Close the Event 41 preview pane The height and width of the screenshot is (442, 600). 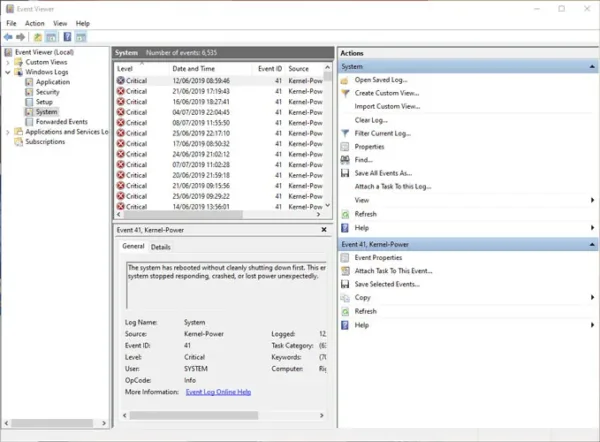point(324,230)
